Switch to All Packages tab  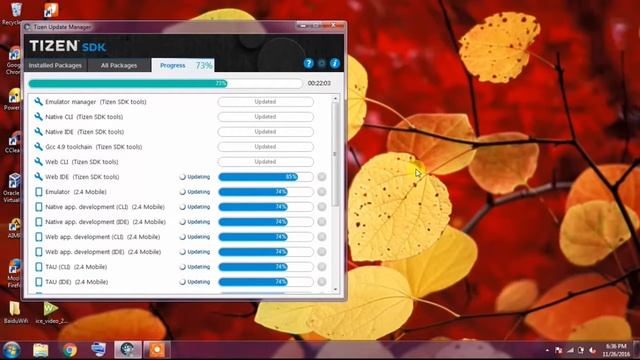tap(119, 65)
